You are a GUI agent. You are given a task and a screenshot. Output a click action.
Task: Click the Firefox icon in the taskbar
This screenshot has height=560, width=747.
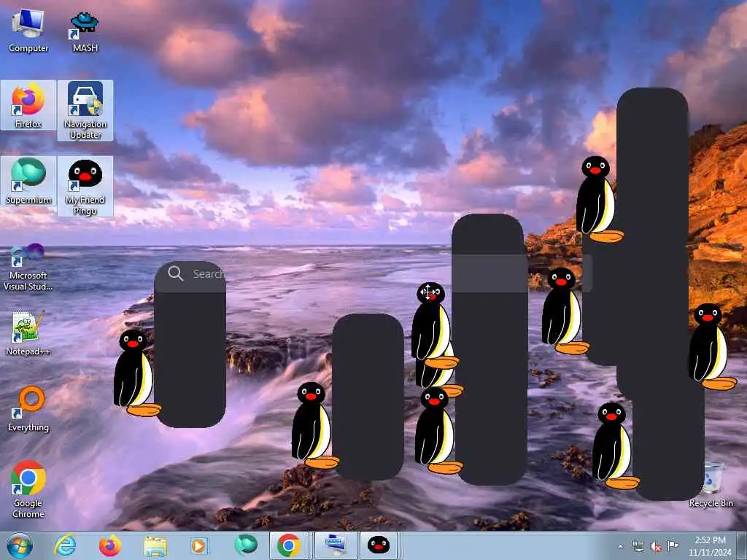110,545
